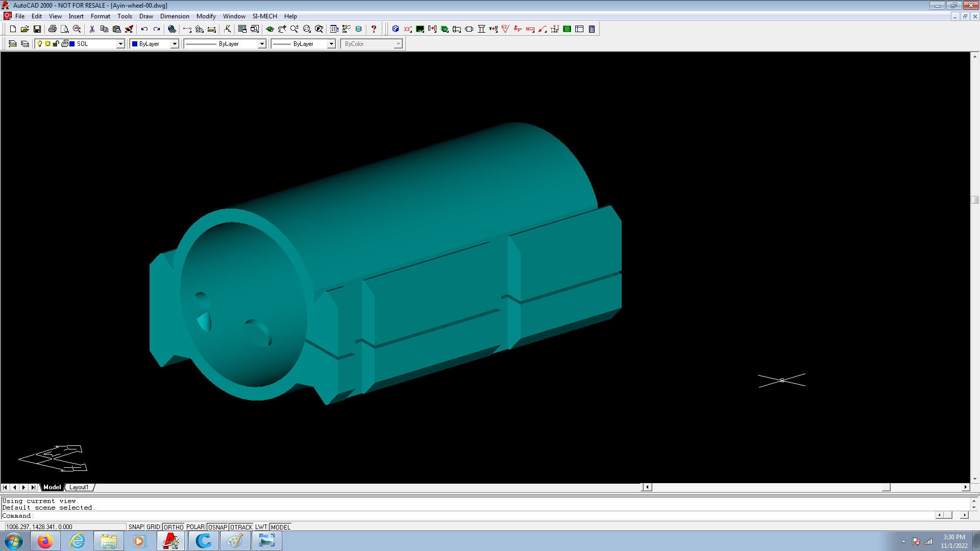Open the Format menu

pyautogui.click(x=101, y=16)
